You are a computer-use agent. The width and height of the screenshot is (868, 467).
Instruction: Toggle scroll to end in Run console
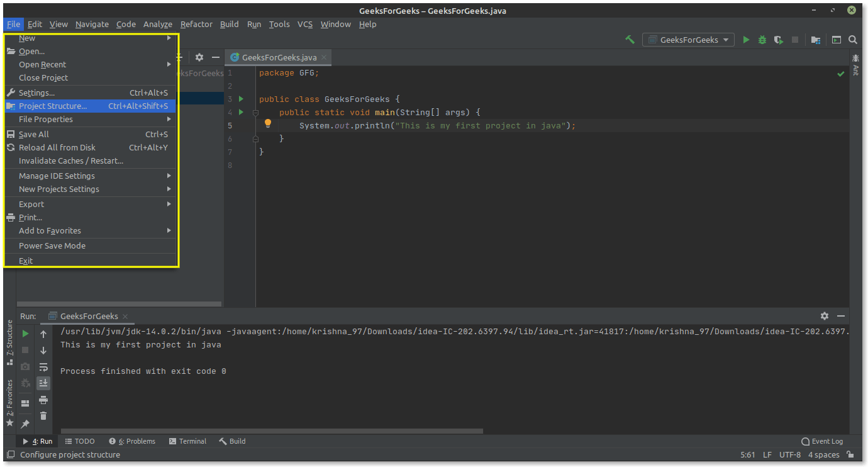(x=43, y=383)
